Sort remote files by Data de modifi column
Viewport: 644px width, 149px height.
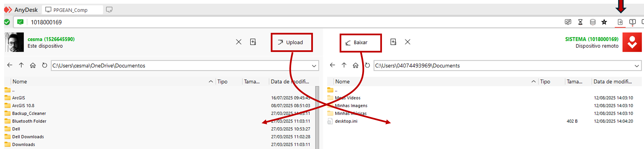[x=612, y=81]
